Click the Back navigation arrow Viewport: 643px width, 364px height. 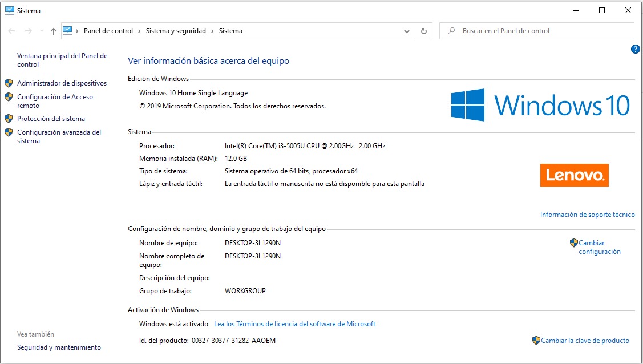point(12,31)
